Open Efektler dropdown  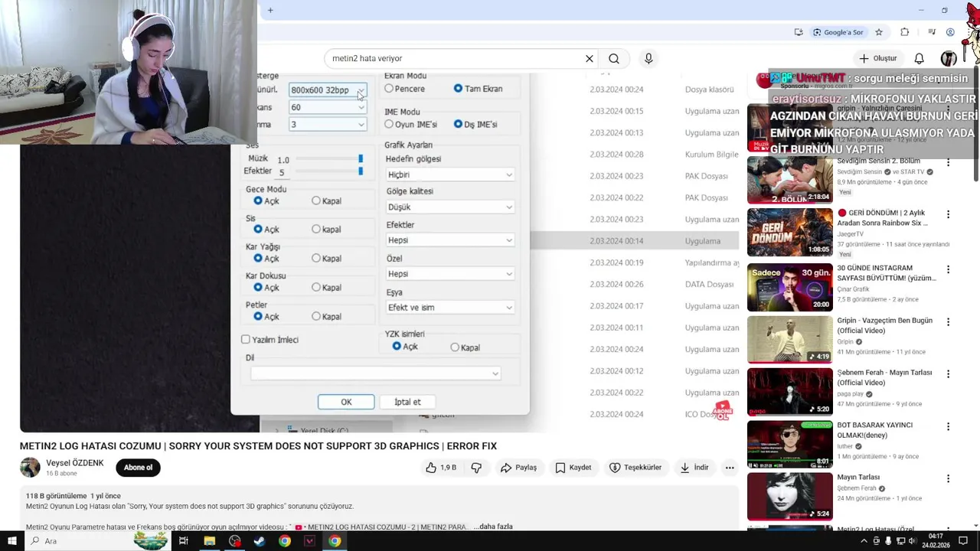[x=450, y=240]
